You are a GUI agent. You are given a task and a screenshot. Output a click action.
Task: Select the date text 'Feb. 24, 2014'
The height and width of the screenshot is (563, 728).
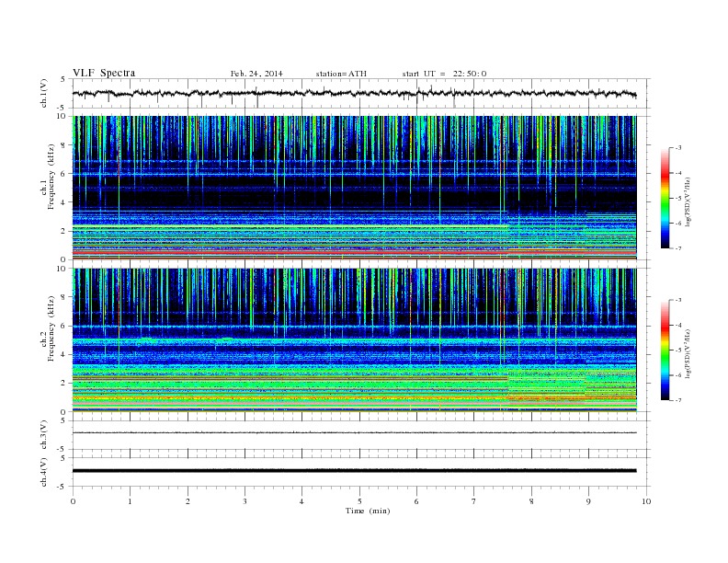pyautogui.click(x=256, y=74)
